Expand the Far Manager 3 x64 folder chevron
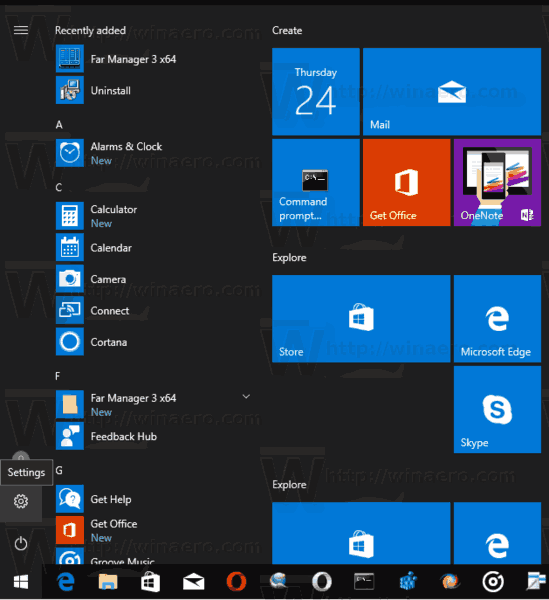 point(246,396)
